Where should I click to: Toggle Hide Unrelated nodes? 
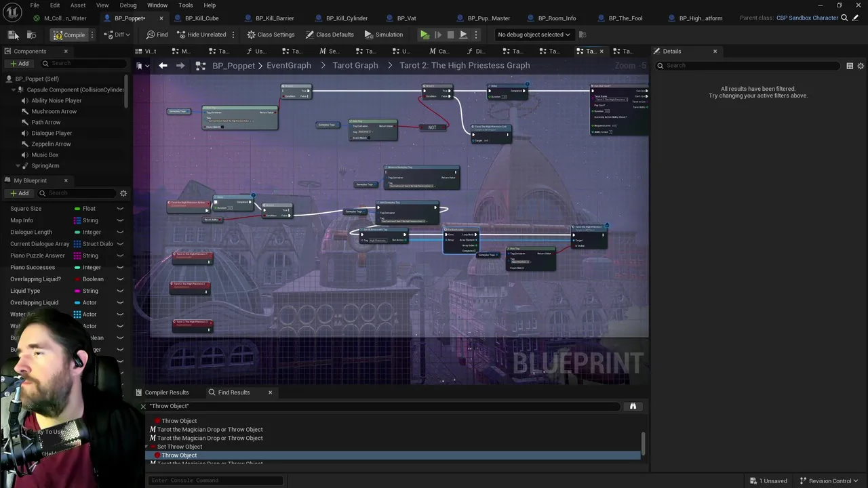click(x=201, y=35)
